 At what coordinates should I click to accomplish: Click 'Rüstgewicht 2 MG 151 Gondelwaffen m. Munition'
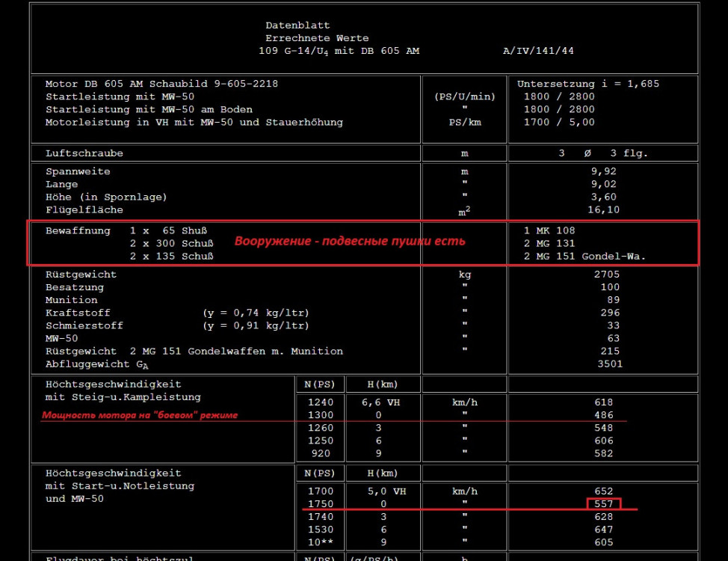[x=194, y=352]
